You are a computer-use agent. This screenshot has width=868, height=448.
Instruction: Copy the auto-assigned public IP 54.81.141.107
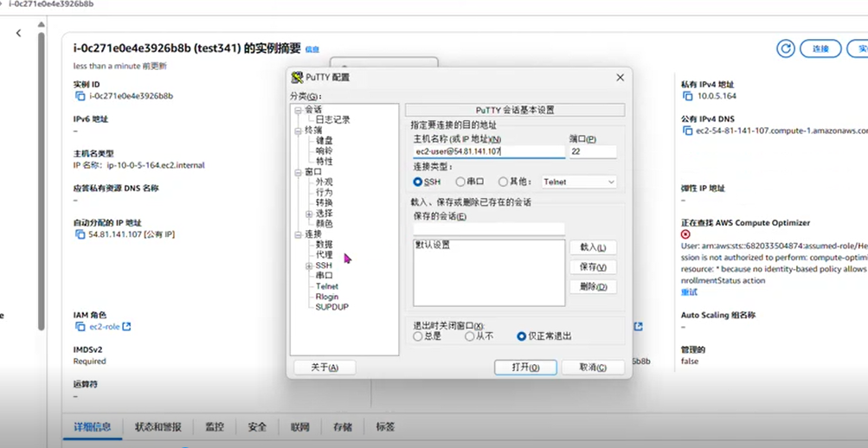[80, 234]
